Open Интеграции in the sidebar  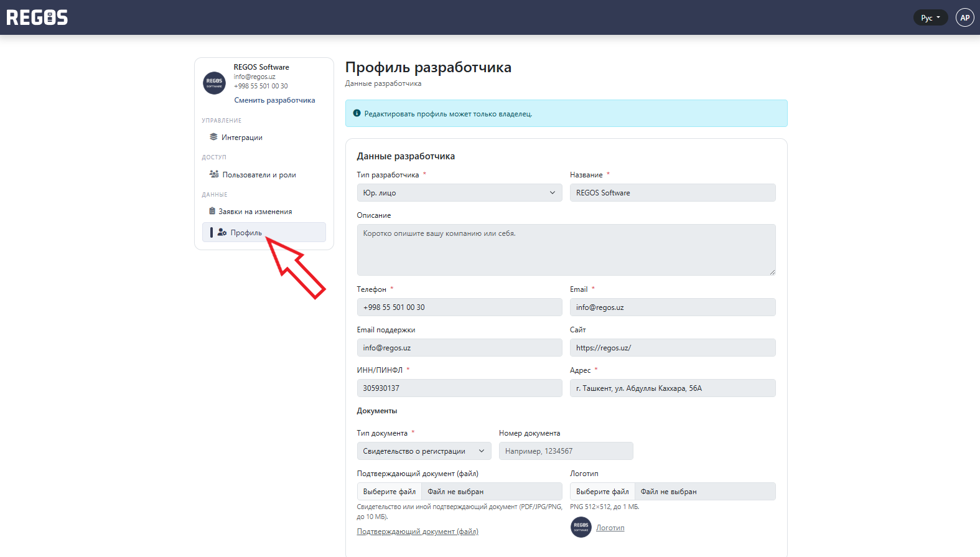[242, 138]
